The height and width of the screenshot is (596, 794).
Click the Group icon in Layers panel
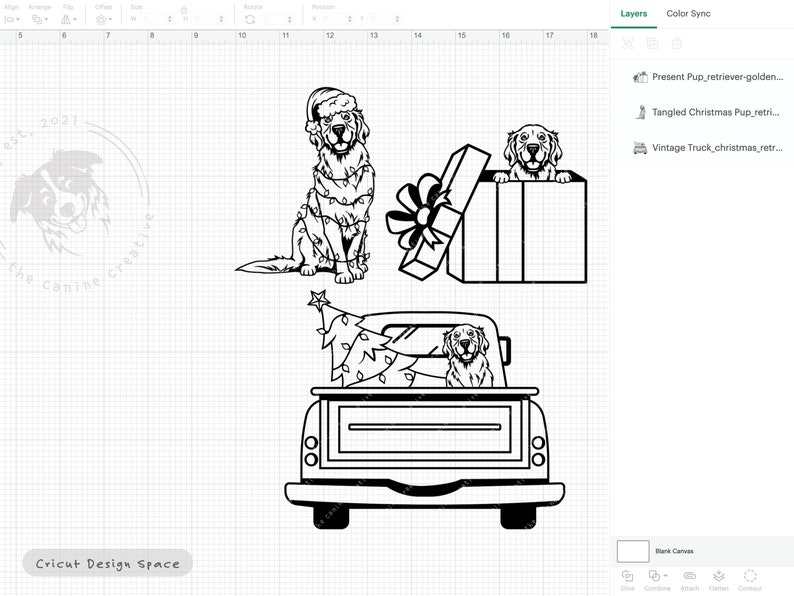(628, 44)
